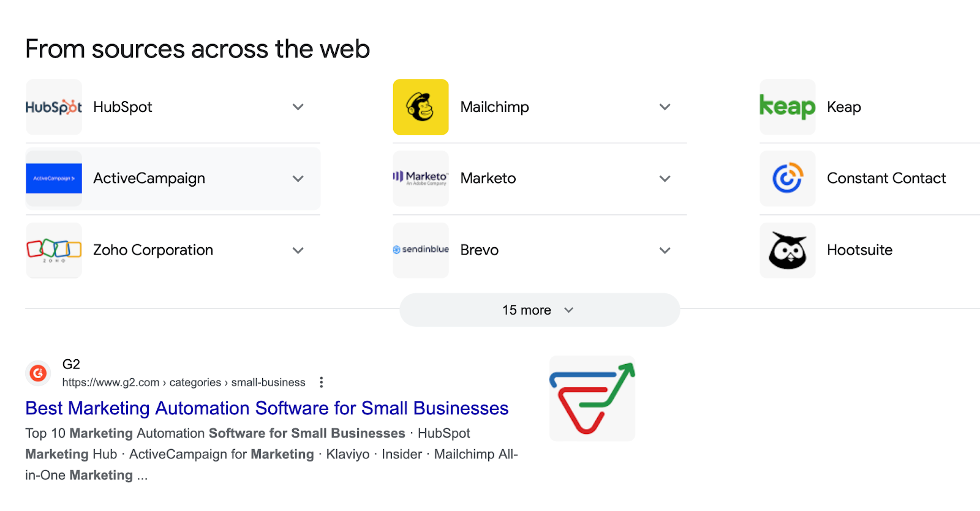Expand the Brevo entry chevron
Screen dimensions: 980x511
(665, 250)
